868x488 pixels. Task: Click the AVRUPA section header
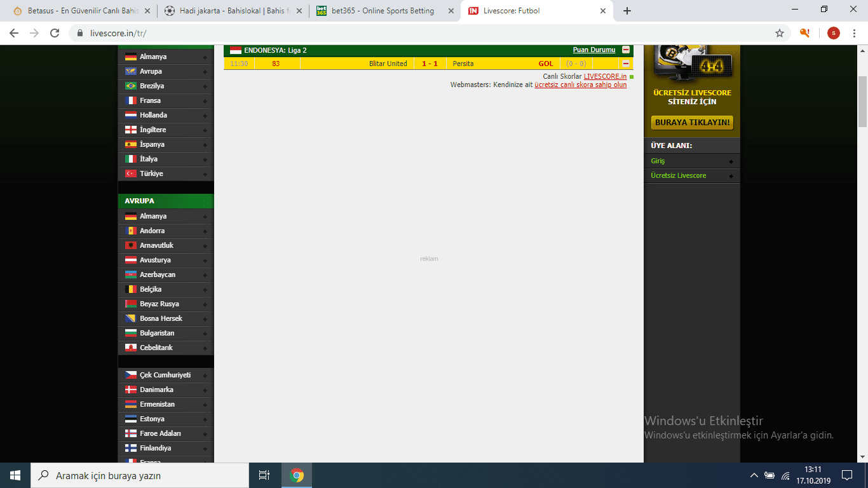[x=166, y=201]
